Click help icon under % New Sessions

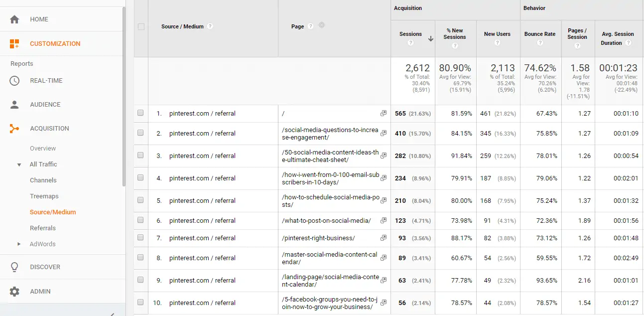click(455, 46)
